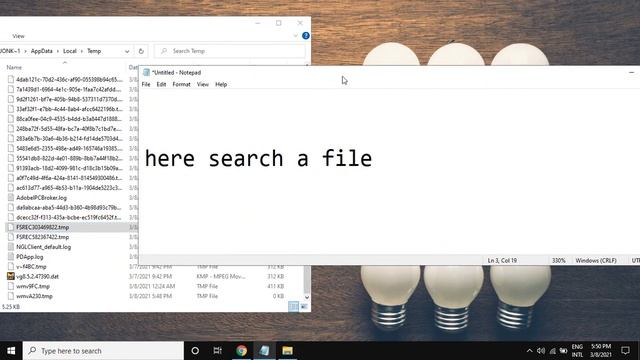
Task: Select file starting with '9d2f1261-bf7e'
Action: point(69,99)
